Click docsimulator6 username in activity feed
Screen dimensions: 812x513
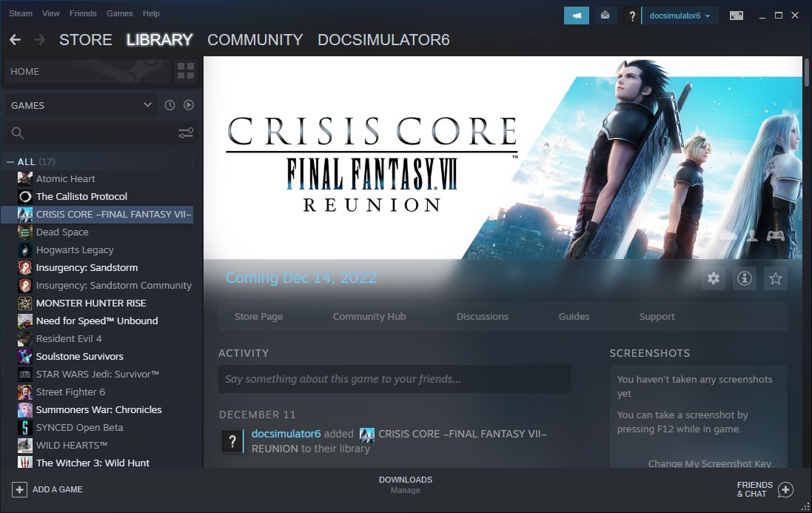tap(286, 434)
